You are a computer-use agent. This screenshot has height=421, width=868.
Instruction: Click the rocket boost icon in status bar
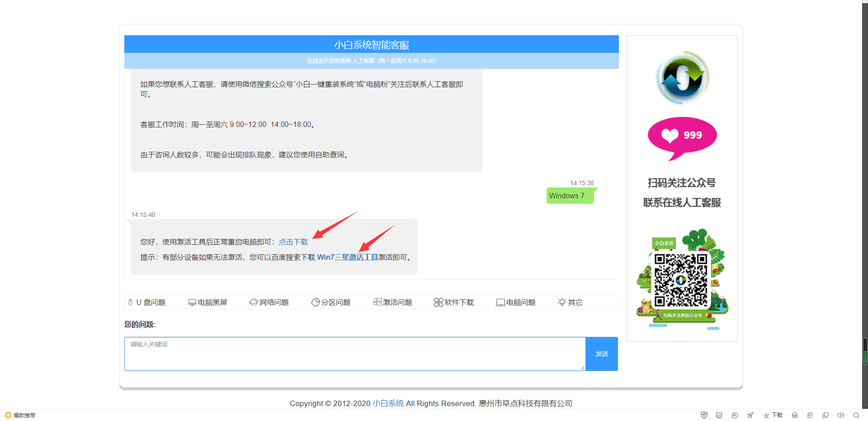(x=750, y=415)
